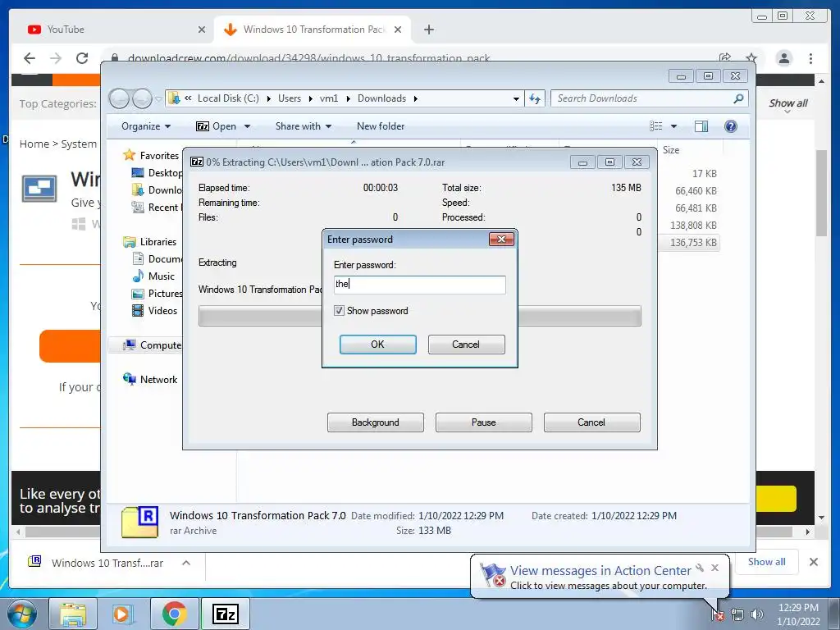
Task: Close the Enter password dialog with the red X
Action: [501, 239]
